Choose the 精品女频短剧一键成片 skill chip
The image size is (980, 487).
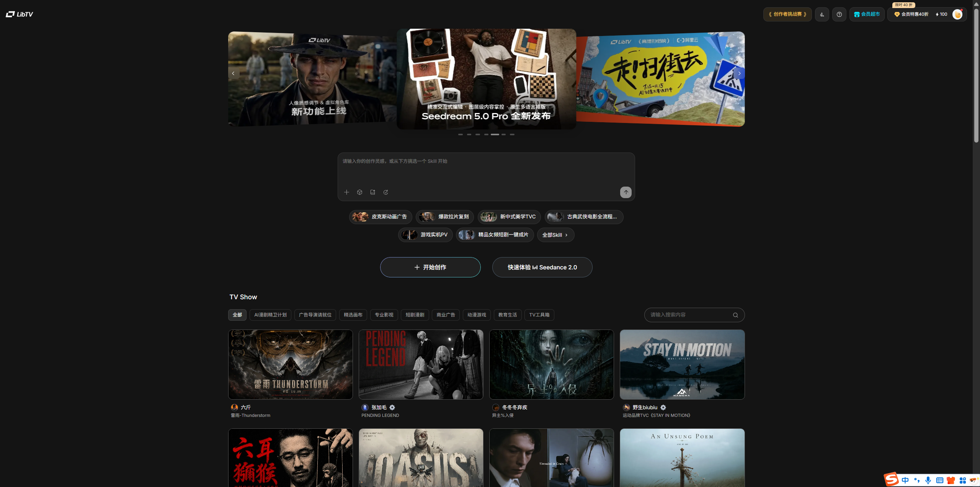(495, 235)
